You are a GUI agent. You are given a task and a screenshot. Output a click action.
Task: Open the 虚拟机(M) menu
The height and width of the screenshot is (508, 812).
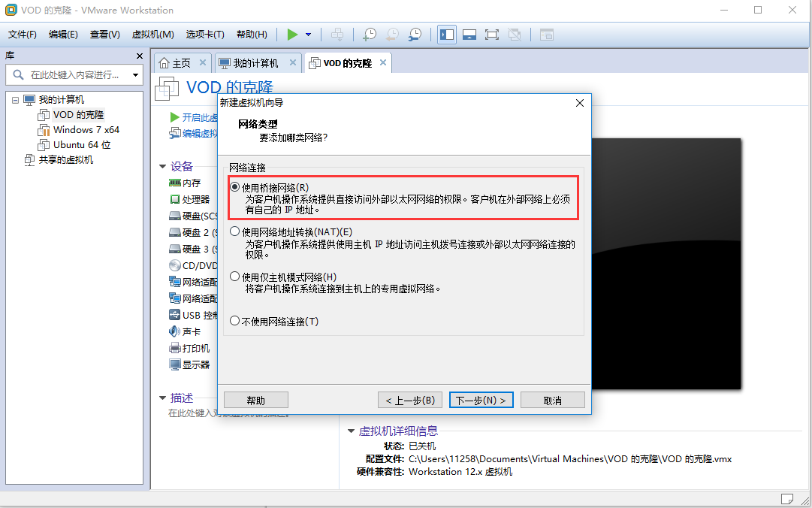[x=152, y=35]
